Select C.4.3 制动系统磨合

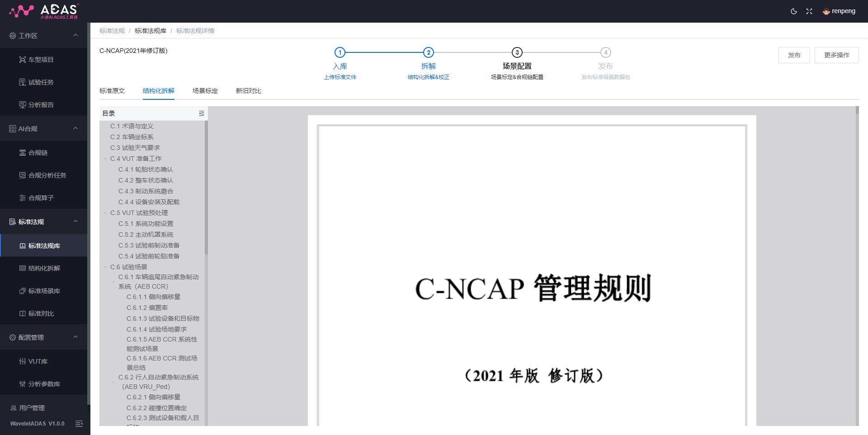coord(146,191)
